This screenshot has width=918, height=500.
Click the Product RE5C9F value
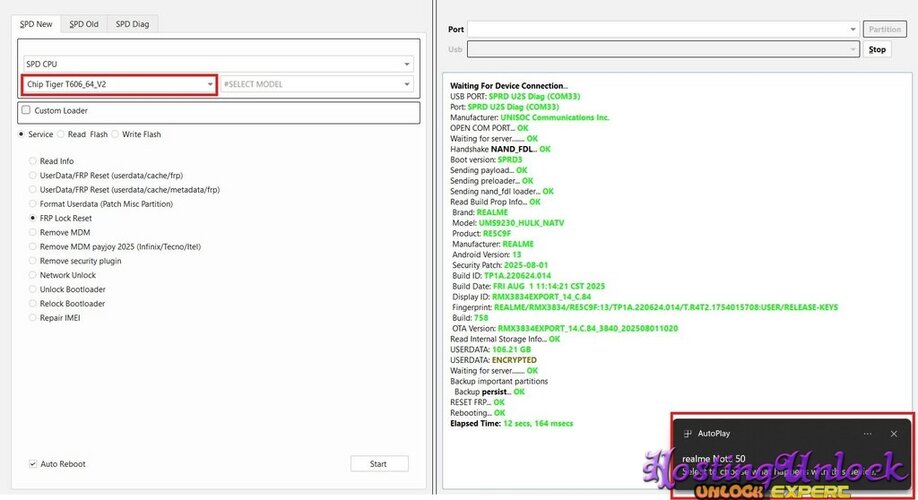click(496, 234)
